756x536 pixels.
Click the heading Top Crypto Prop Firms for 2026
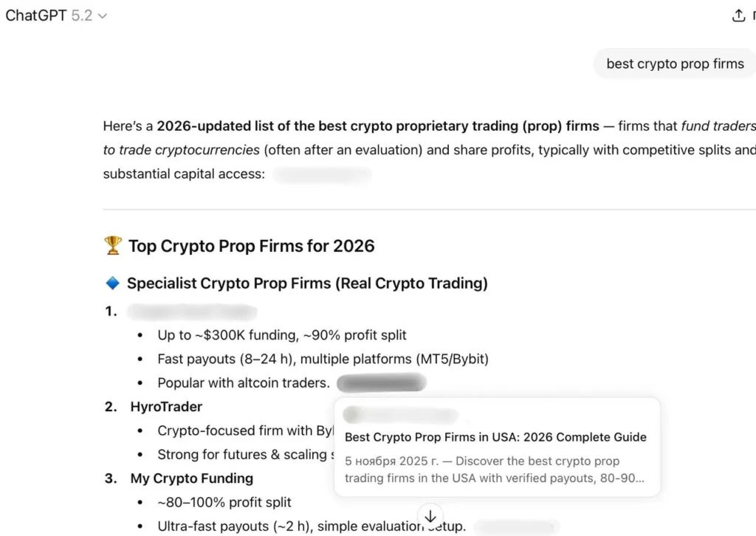click(x=251, y=245)
